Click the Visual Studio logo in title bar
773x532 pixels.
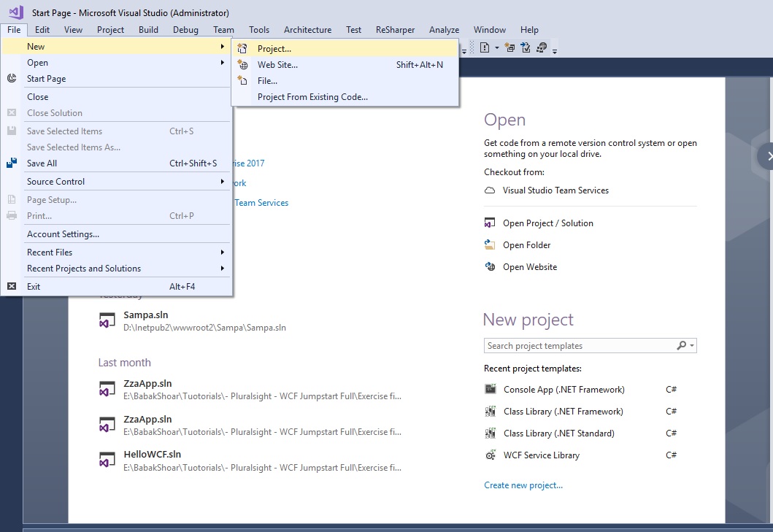click(15, 12)
